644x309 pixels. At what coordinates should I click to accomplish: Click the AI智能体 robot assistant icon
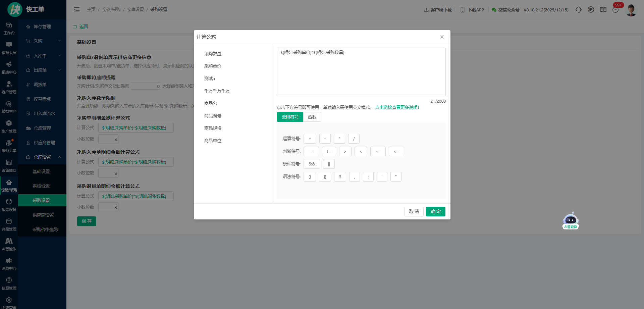click(571, 221)
